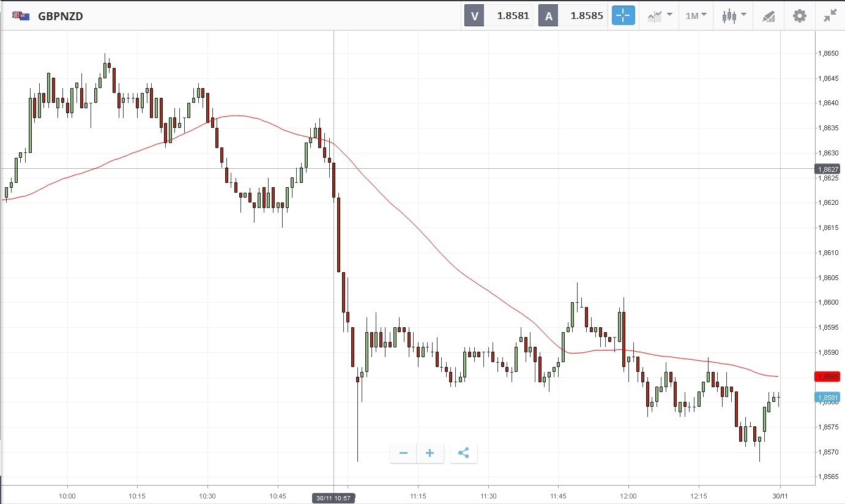
Task: Open the chart settings gear
Action: coord(799,16)
